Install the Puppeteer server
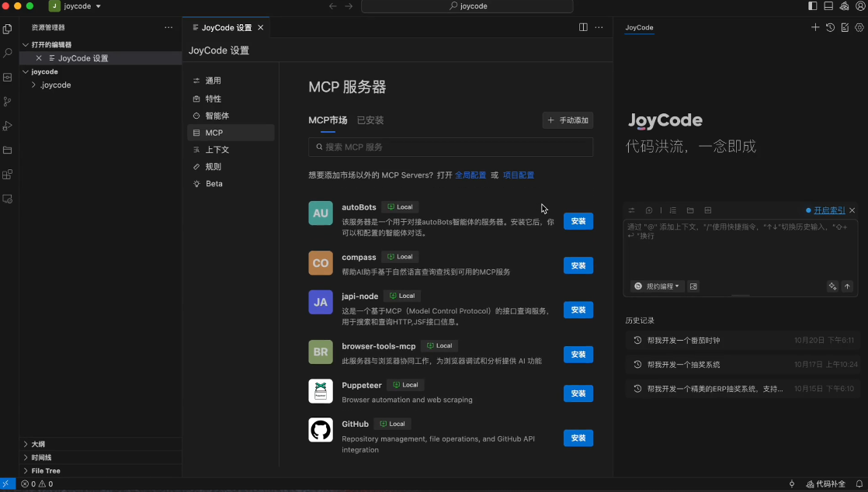 click(x=578, y=393)
